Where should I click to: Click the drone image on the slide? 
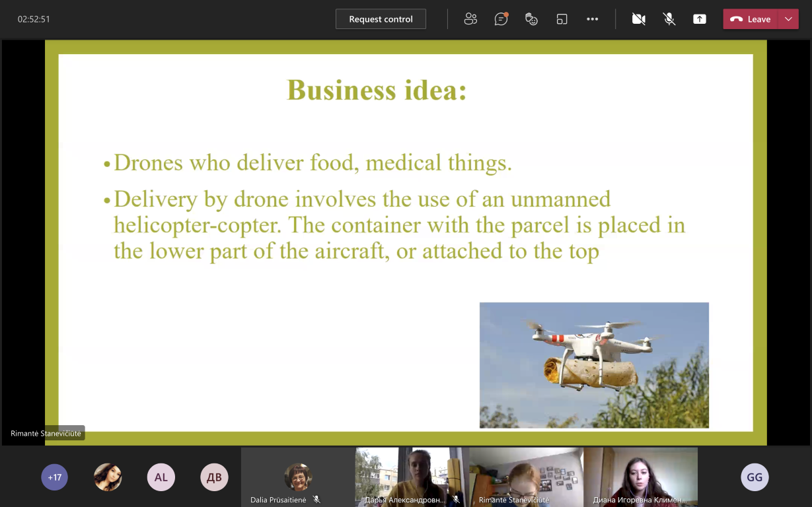click(x=594, y=365)
